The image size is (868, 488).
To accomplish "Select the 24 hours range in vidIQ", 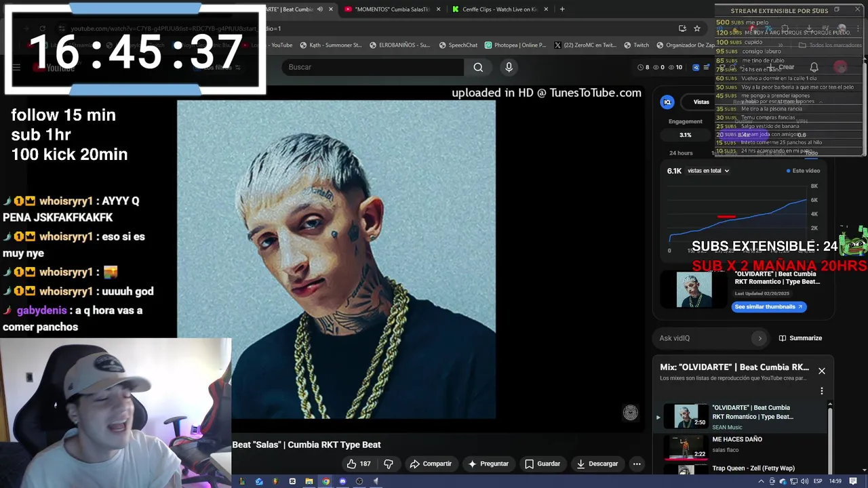I will click(681, 153).
